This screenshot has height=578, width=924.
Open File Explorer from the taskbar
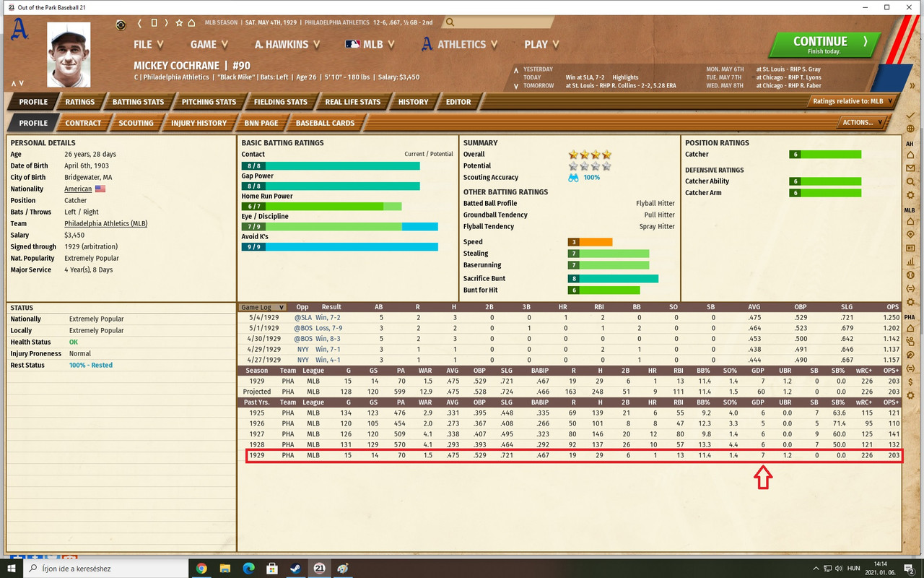pos(225,568)
